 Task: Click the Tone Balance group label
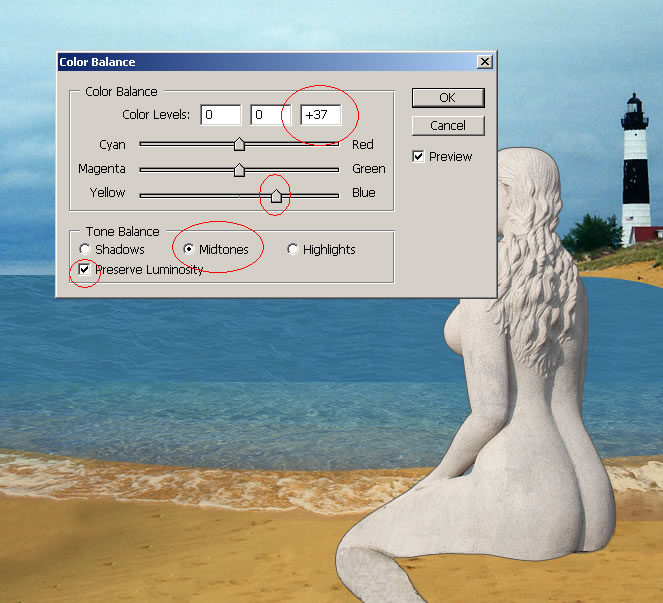click(x=123, y=232)
